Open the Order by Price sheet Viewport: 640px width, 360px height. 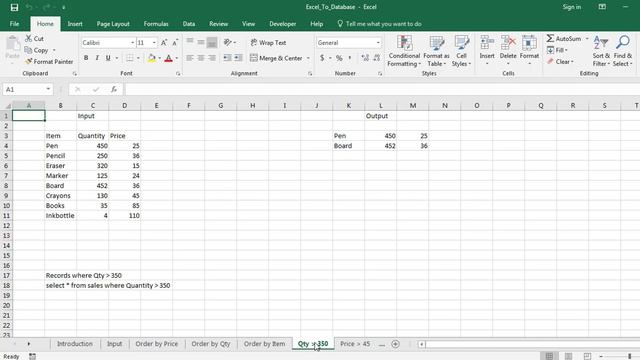click(x=157, y=344)
